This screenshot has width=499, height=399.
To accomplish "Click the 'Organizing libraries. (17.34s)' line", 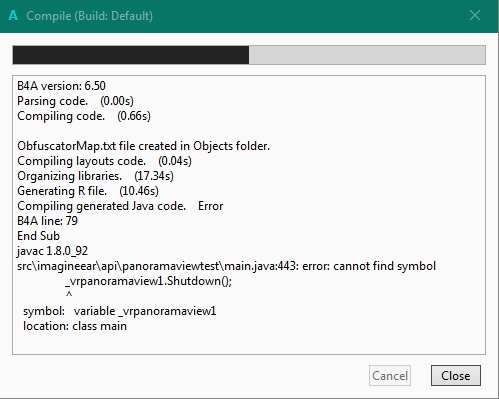I will 95,176.
